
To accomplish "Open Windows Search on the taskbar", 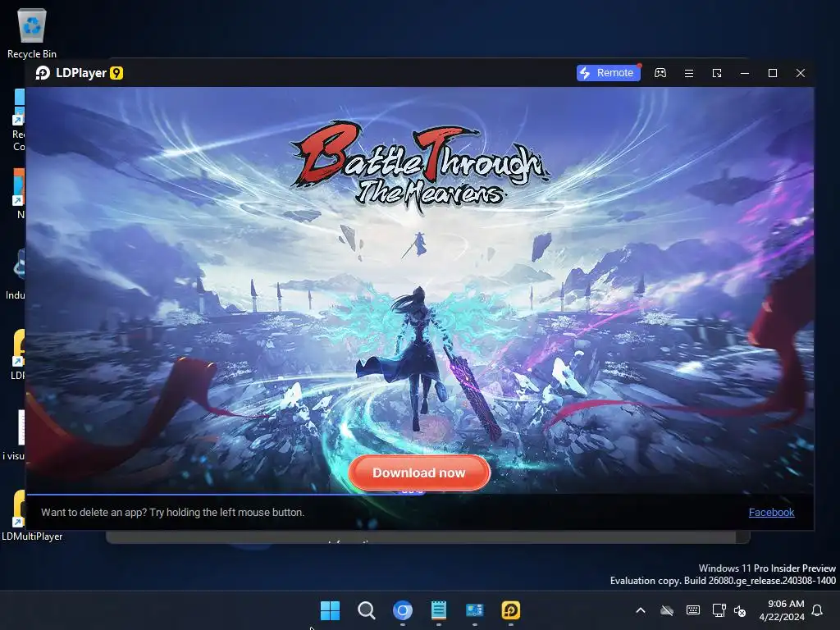I will (x=367, y=610).
